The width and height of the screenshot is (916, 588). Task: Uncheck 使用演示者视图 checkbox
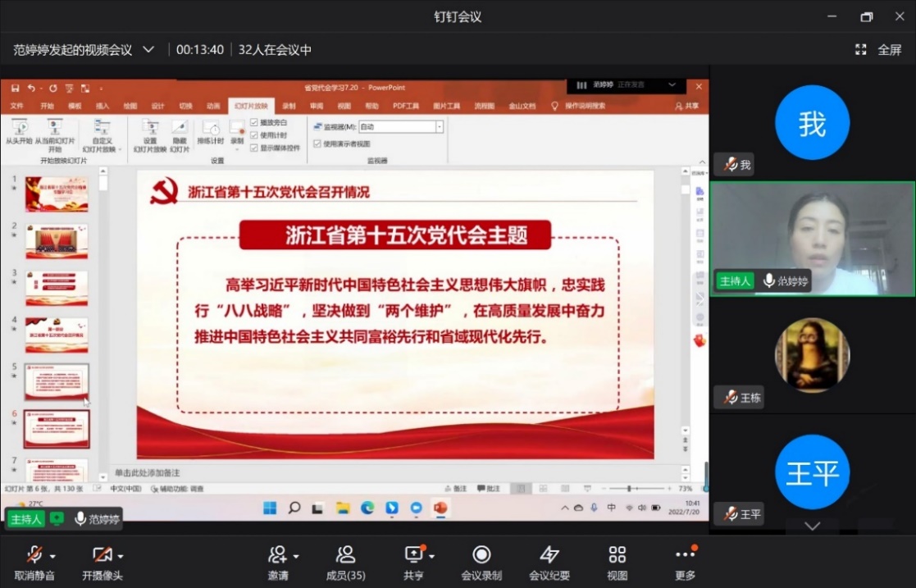[317, 144]
